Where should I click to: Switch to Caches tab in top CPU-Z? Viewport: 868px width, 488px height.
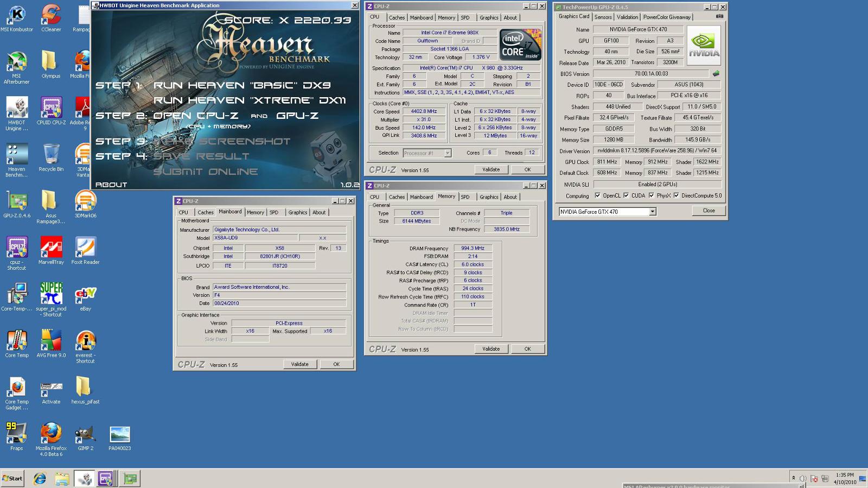tap(397, 17)
